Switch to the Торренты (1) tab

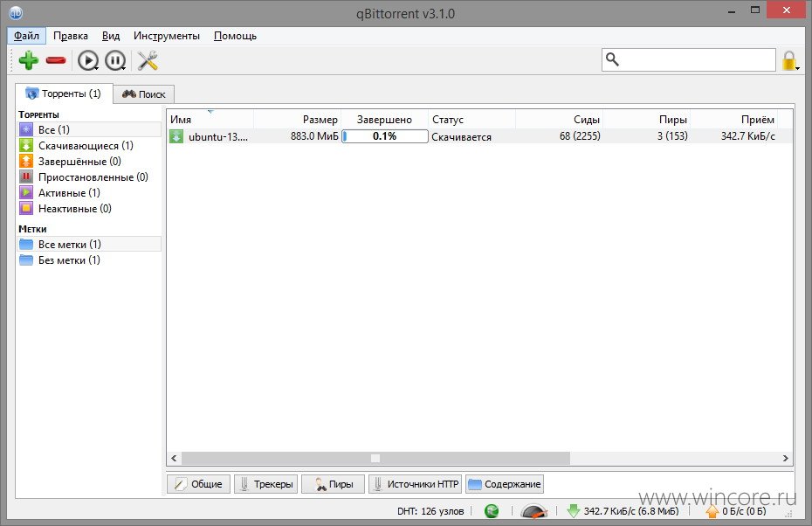pos(64,93)
